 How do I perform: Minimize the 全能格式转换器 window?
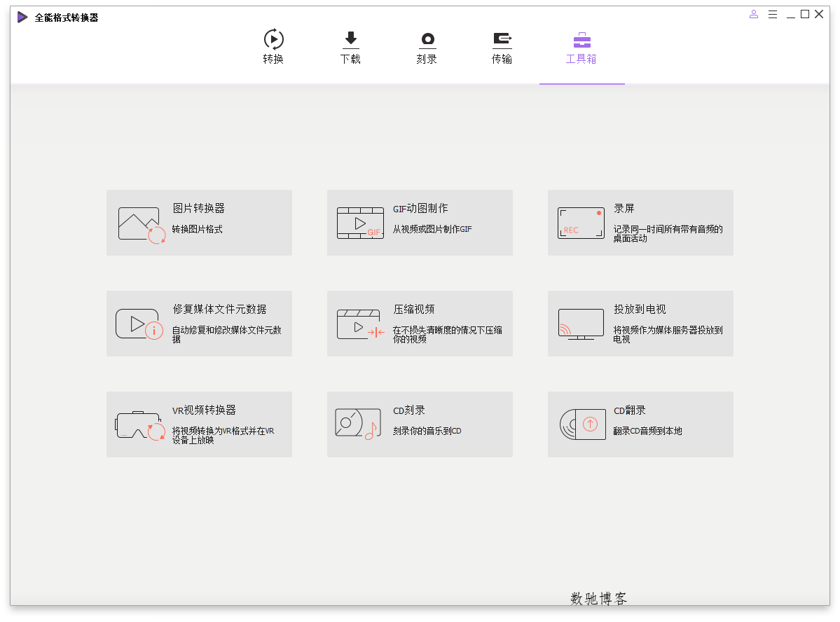[791, 17]
